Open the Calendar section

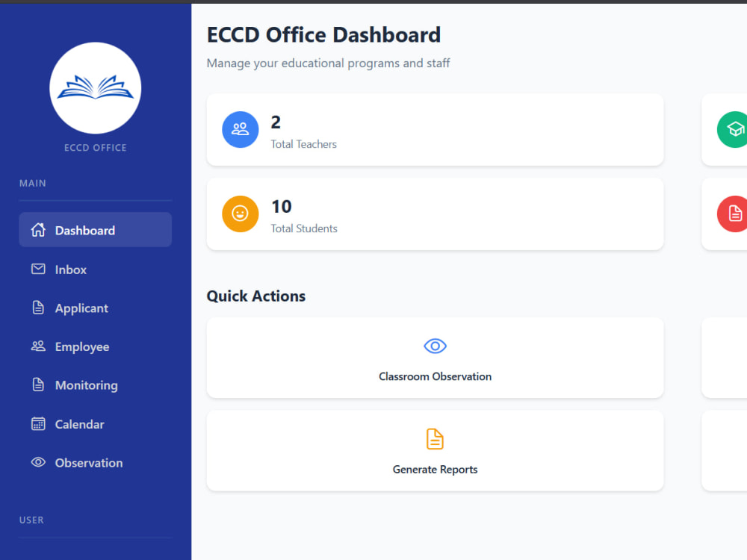point(96,424)
